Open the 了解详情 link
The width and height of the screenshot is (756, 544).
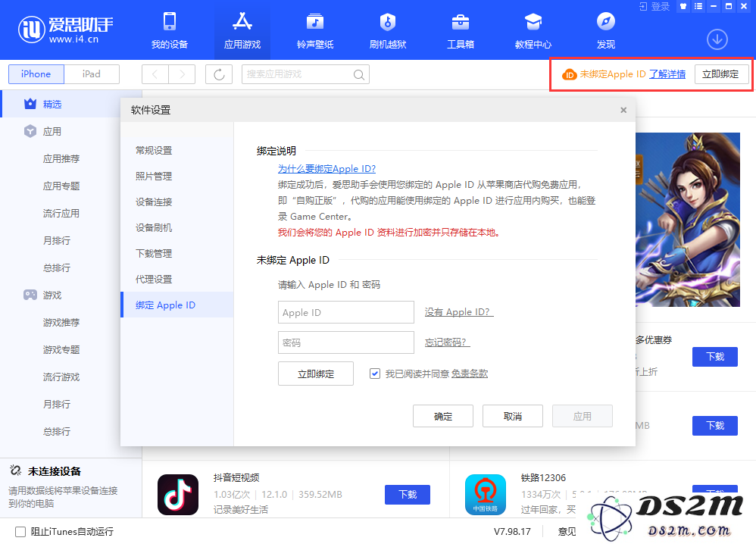point(667,74)
